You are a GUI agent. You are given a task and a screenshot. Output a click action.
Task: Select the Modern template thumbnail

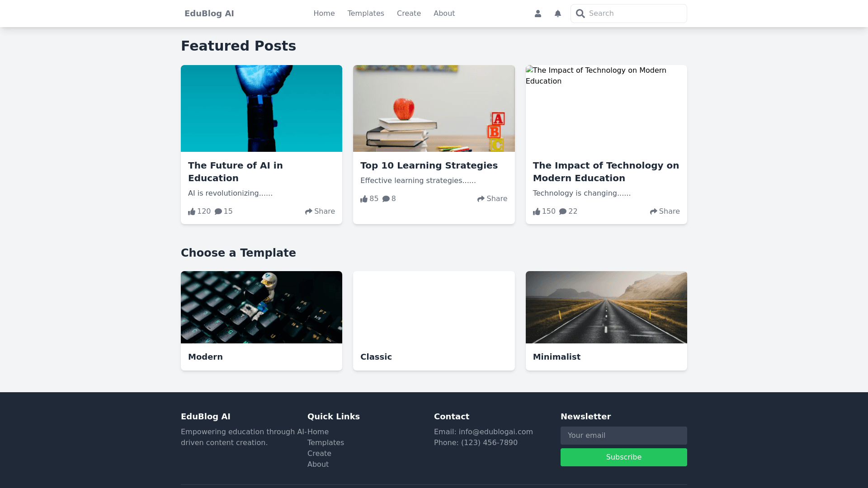point(261,307)
